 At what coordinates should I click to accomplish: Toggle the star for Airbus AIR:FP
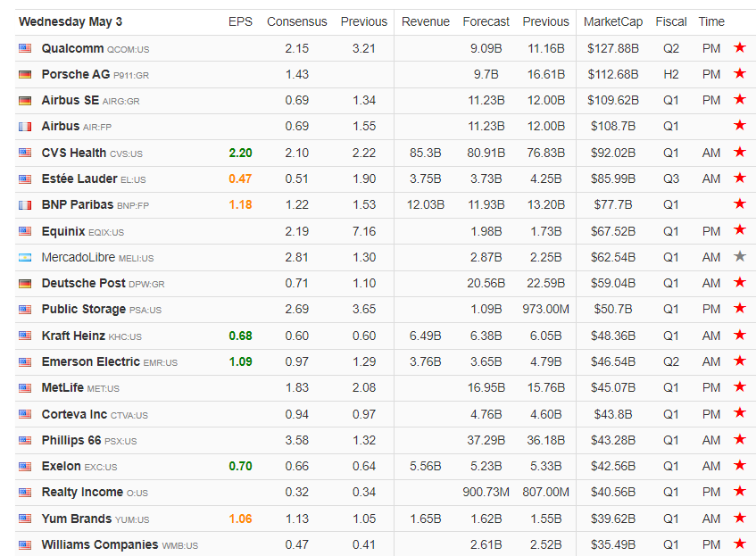point(740,125)
